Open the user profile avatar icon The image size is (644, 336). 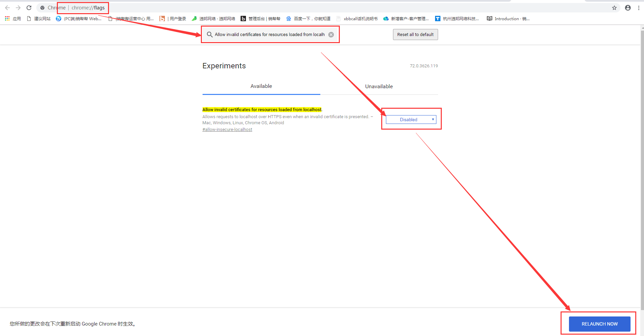(x=628, y=8)
